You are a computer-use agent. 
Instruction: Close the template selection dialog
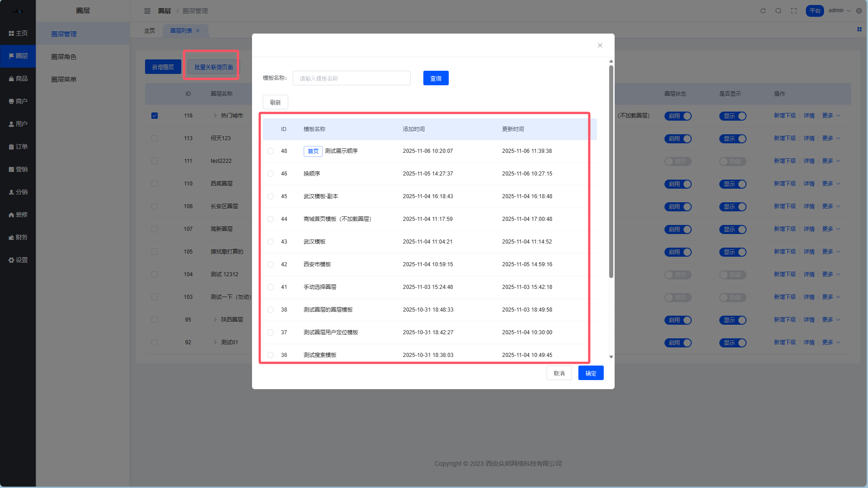[x=600, y=45]
